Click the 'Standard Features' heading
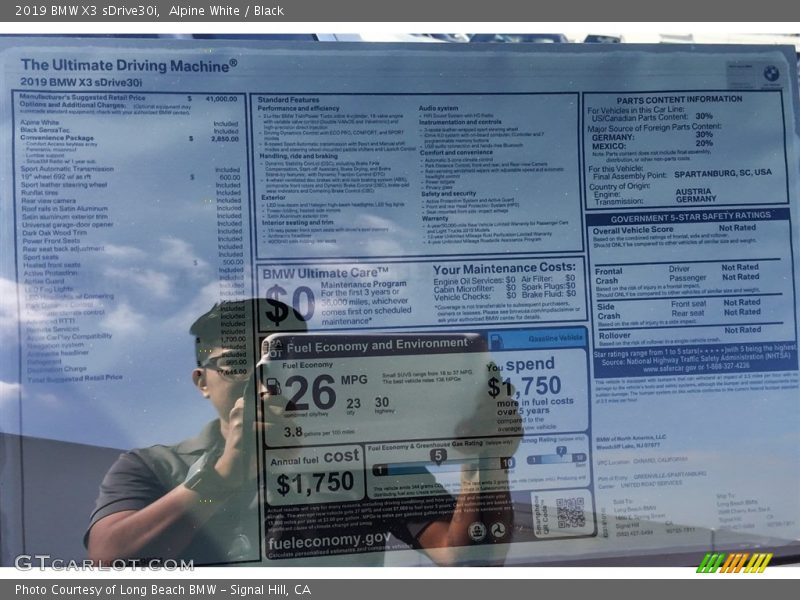The height and width of the screenshot is (600, 800). 288,100
